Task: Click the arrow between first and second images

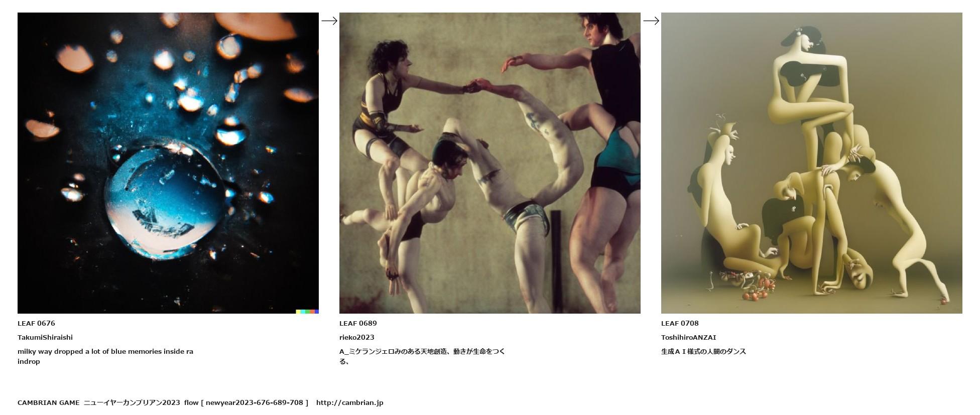Action: pos(329,21)
